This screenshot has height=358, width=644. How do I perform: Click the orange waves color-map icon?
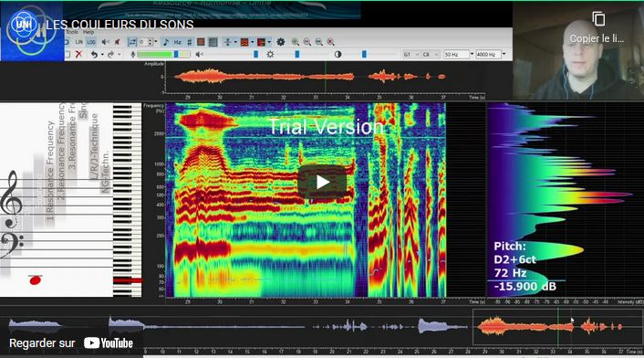pos(244,42)
